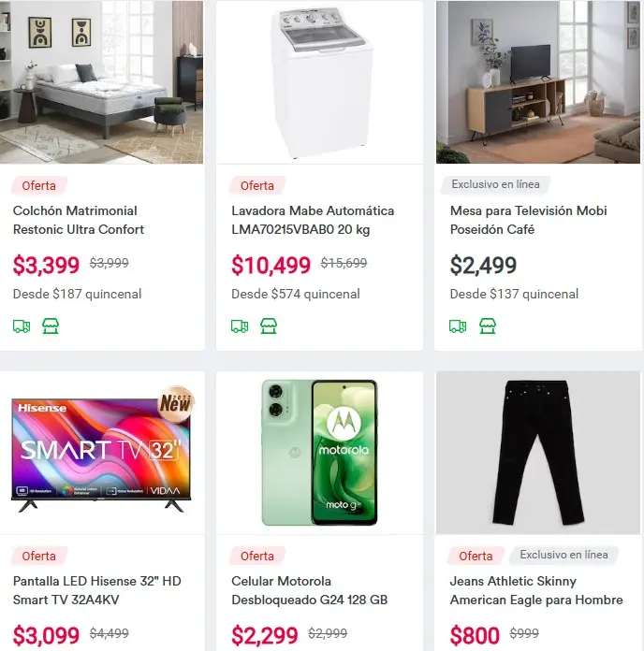Open the Colchón Matrimonial Restonic product title
The image size is (644, 651).
pyautogui.click(x=79, y=220)
